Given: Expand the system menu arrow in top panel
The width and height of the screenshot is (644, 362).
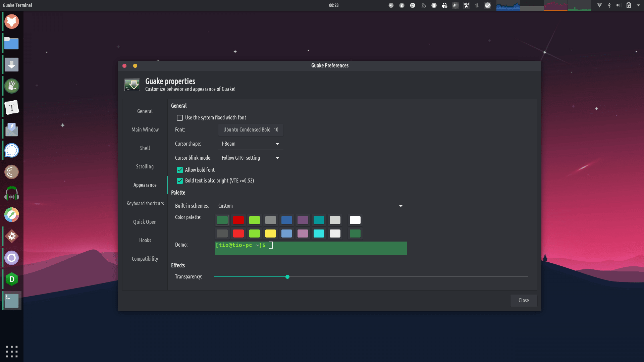Looking at the screenshot, I should [x=638, y=5].
